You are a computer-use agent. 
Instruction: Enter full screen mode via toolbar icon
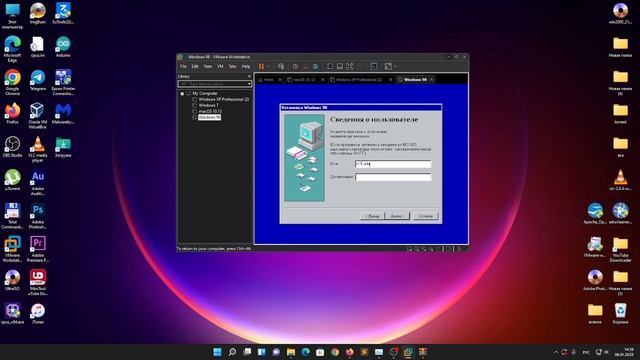coord(350,67)
